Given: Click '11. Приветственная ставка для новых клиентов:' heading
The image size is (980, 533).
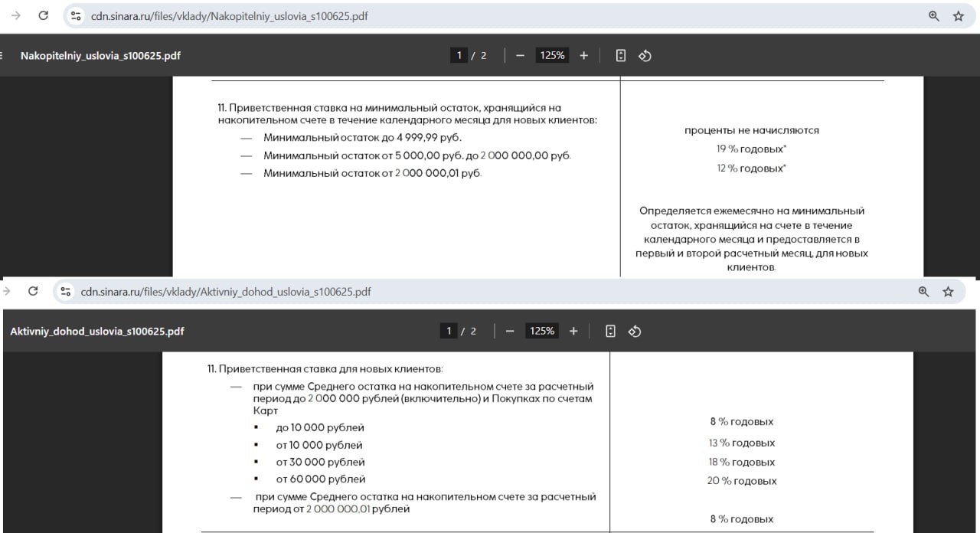Looking at the screenshot, I should 325,368.
